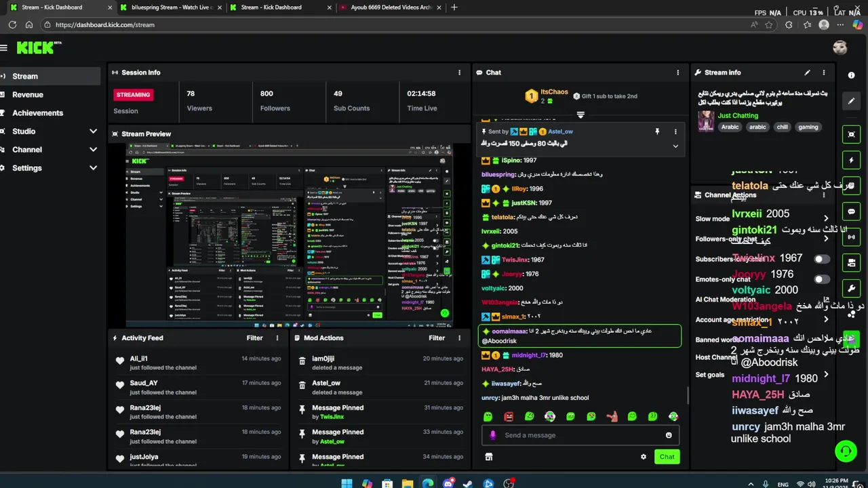The width and height of the screenshot is (868, 488).
Task: Click the ItsChaos top gifter name
Action: coord(554,92)
